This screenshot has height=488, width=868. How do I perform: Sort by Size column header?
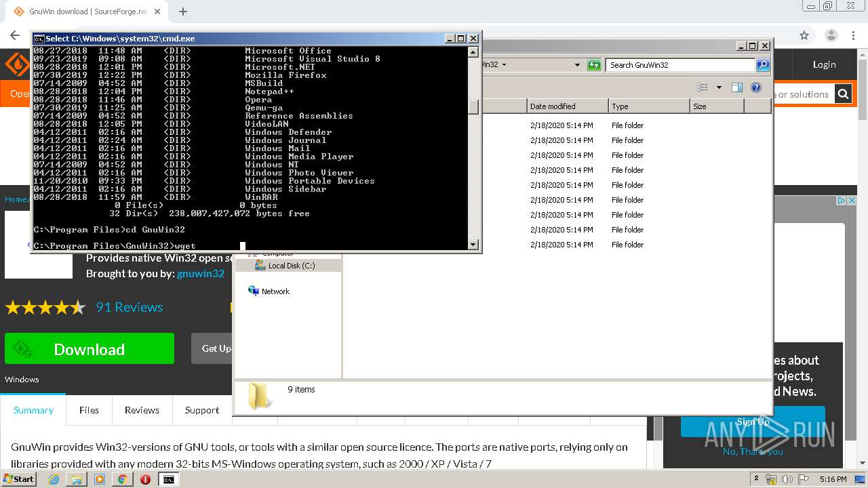717,106
